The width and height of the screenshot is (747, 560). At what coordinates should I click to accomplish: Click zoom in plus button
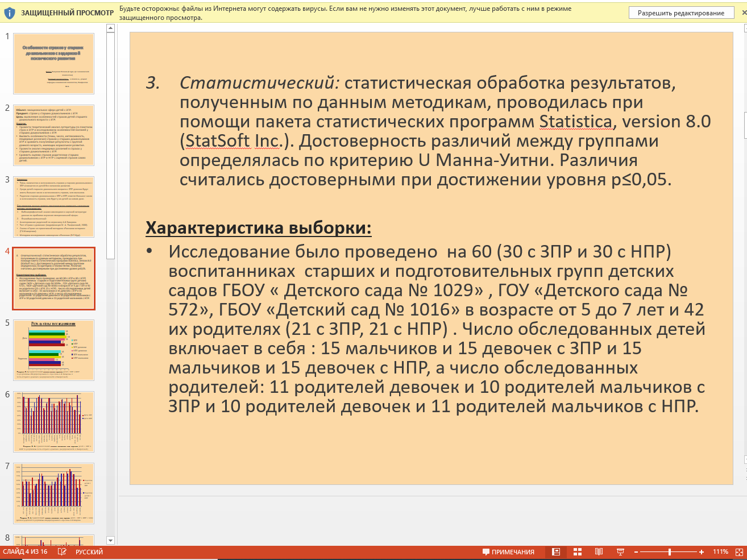pos(702,552)
